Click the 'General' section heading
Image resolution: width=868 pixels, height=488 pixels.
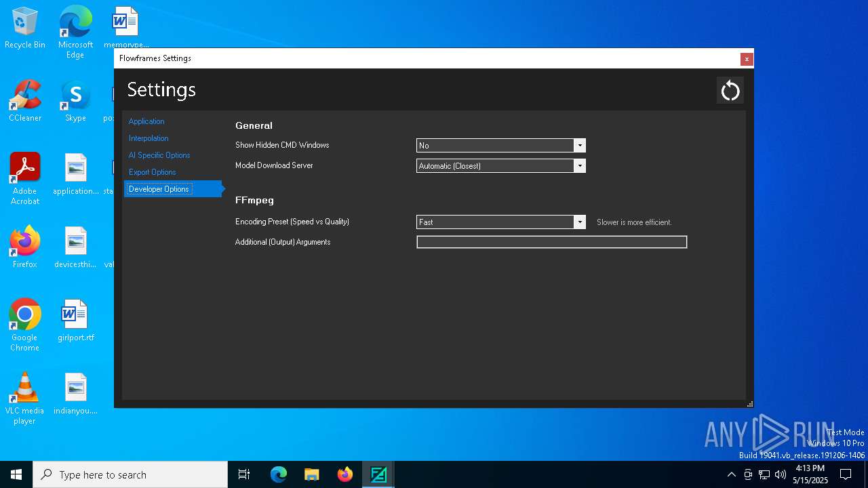(254, 125)
